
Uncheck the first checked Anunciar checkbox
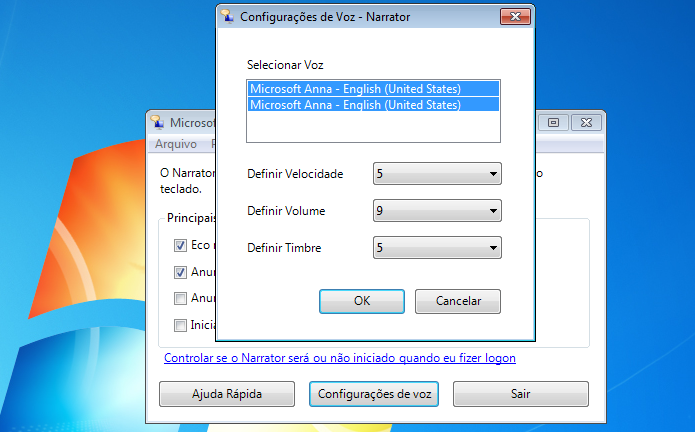click(x=180, y=272)
